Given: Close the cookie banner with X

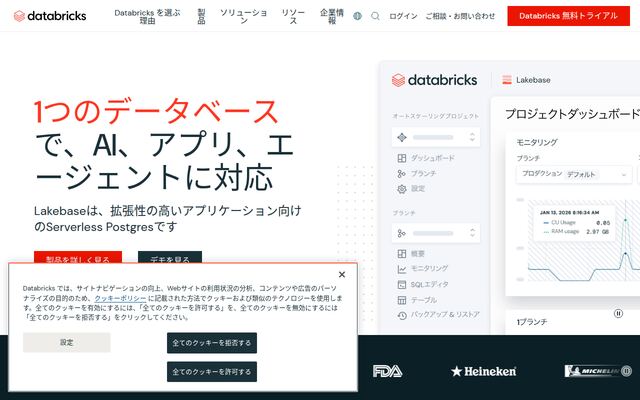Looking at the screenshot, I should tap(342, 275).
